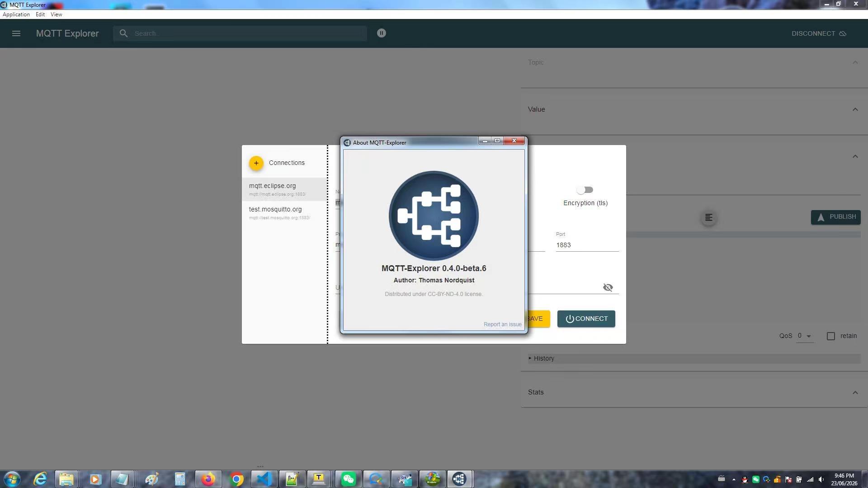Click the volume speaker tray icon
Viewport: 868px width, 488px height.
821,479
